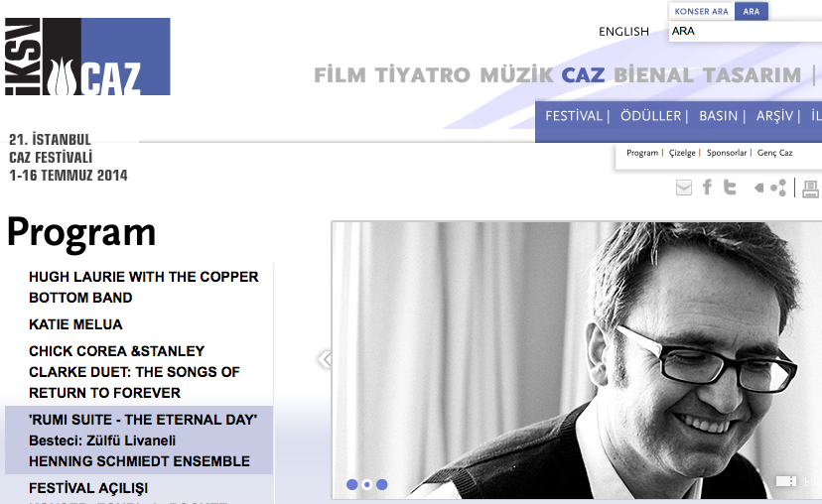Click the ticket icon on the photo
This screenshot has width=822, height=504.
point(786,481)
